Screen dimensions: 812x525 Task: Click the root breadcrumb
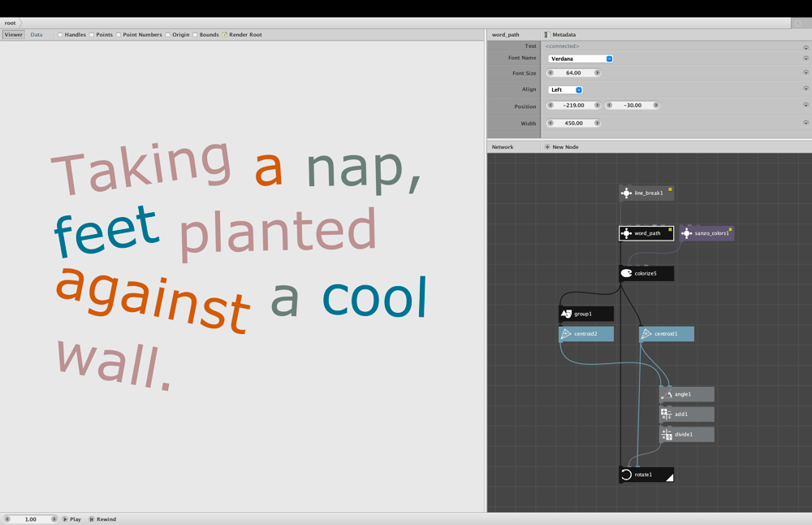tap(10, 23)
